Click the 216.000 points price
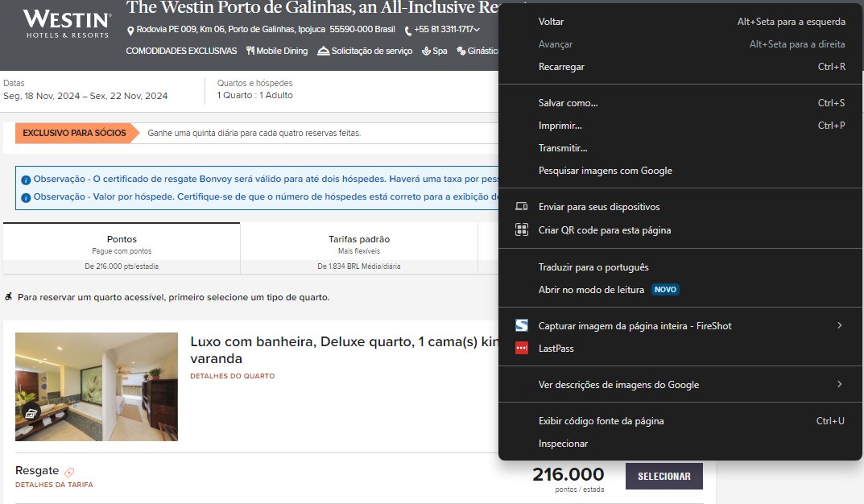Screen dimensions: 864x504 pos(568,474)
